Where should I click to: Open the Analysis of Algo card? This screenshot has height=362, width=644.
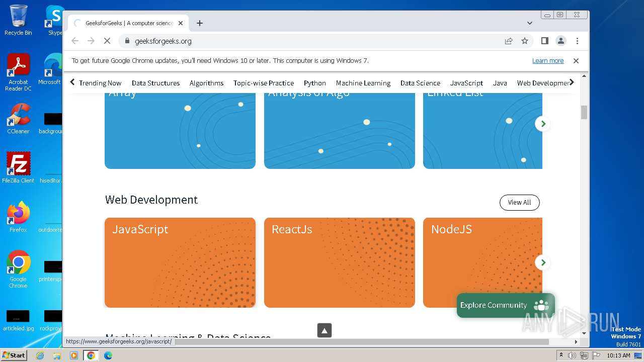click(x=340, y=131)
